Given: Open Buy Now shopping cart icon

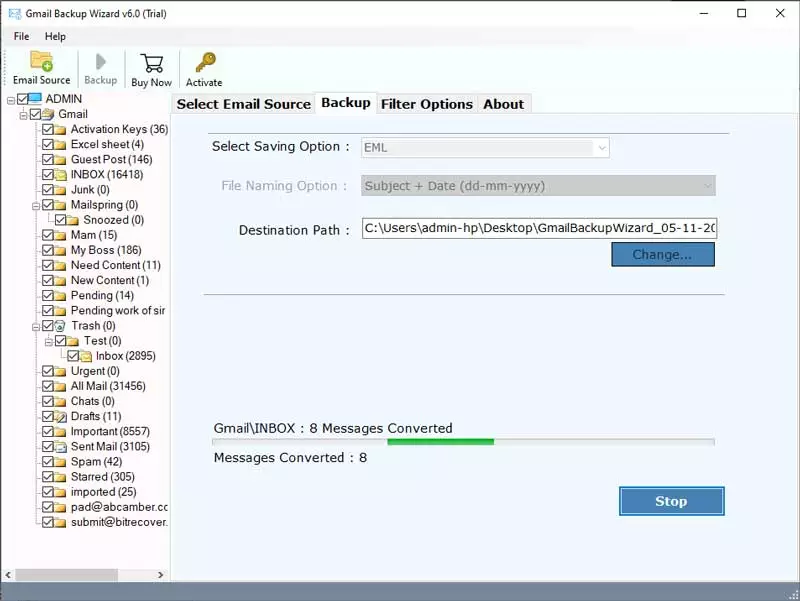Looking at the screenshot, I should (x=152, y=63).
